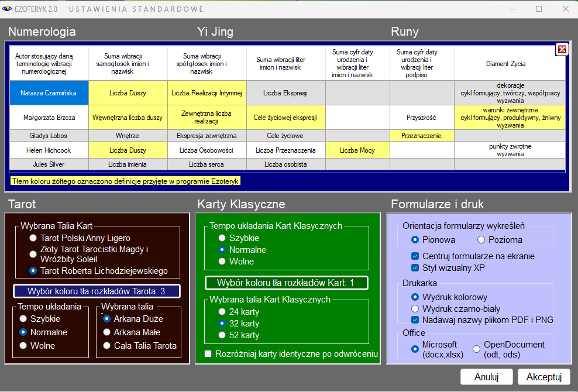Switch form orientation to Pozioma

[481, 239]
